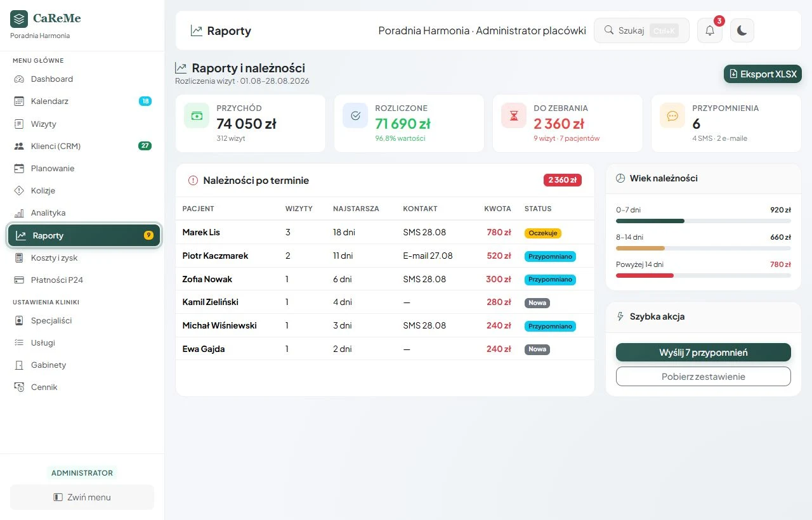Click Pobierz zestawienie button
812x520 pixels.
coord(704,377)
